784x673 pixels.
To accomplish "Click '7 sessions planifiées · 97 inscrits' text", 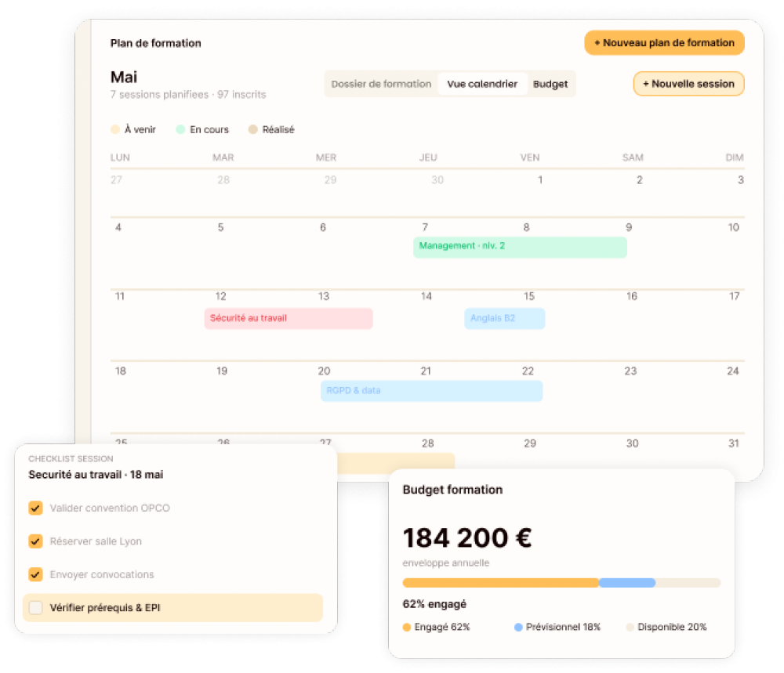I will click(188, 95).
